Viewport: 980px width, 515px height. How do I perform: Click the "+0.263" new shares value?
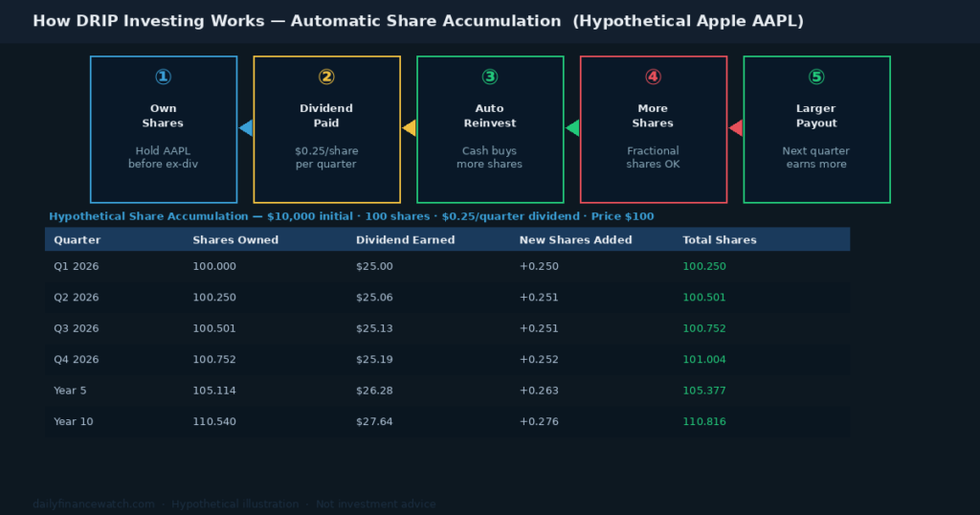tap(539, 391)
